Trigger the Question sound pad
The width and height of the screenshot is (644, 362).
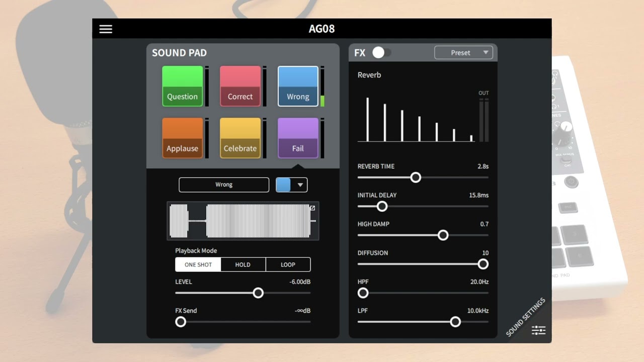click(182, 86)
